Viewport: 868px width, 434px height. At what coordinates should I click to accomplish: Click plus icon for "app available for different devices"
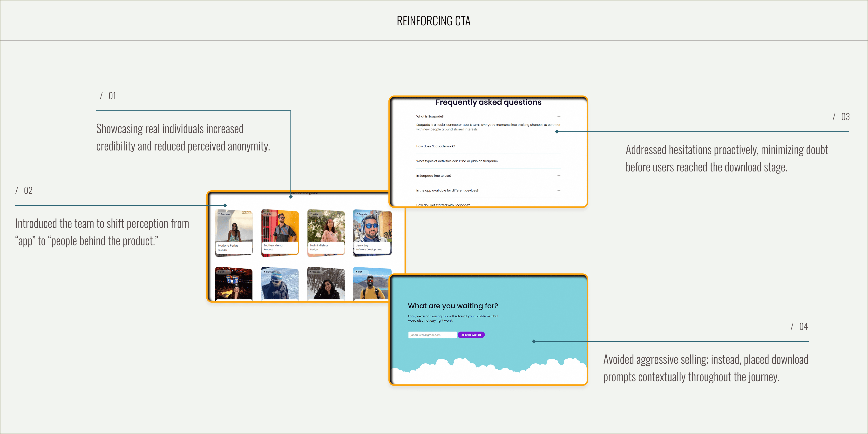(x=559, y=190)
